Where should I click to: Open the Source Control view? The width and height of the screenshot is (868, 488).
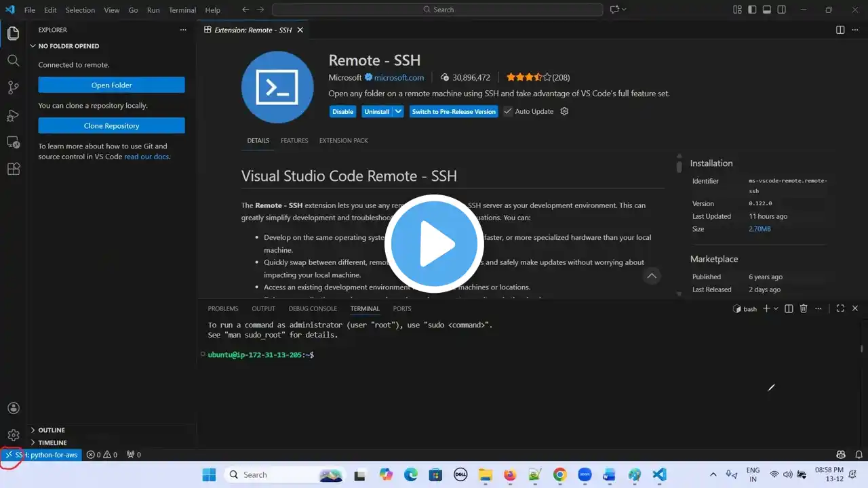(x=13, y=87)
